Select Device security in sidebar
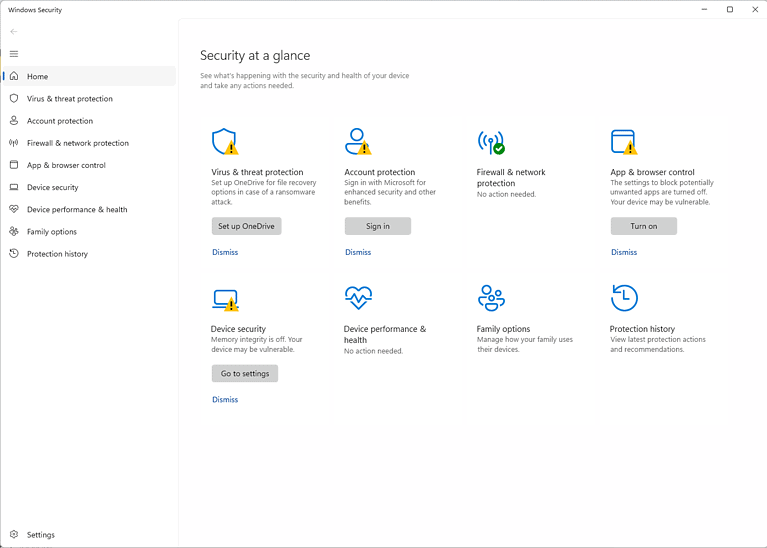 pyautogui.click(x=90, y=187)
